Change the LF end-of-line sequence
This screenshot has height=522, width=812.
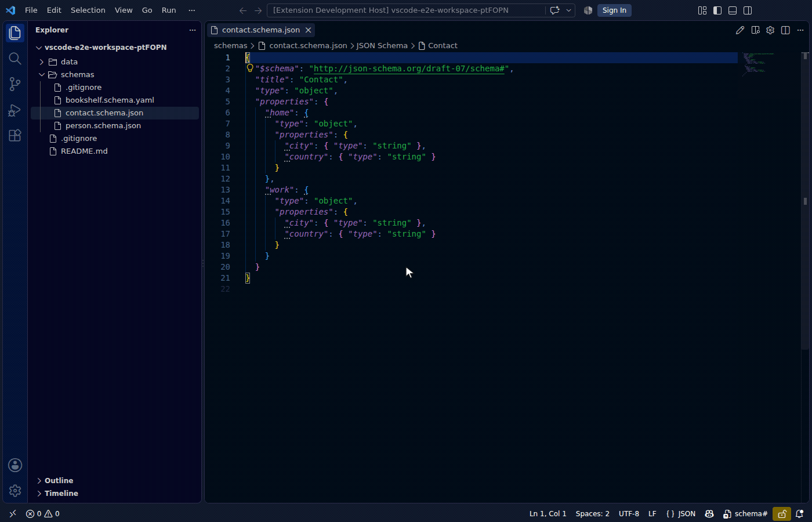(652, 514)
